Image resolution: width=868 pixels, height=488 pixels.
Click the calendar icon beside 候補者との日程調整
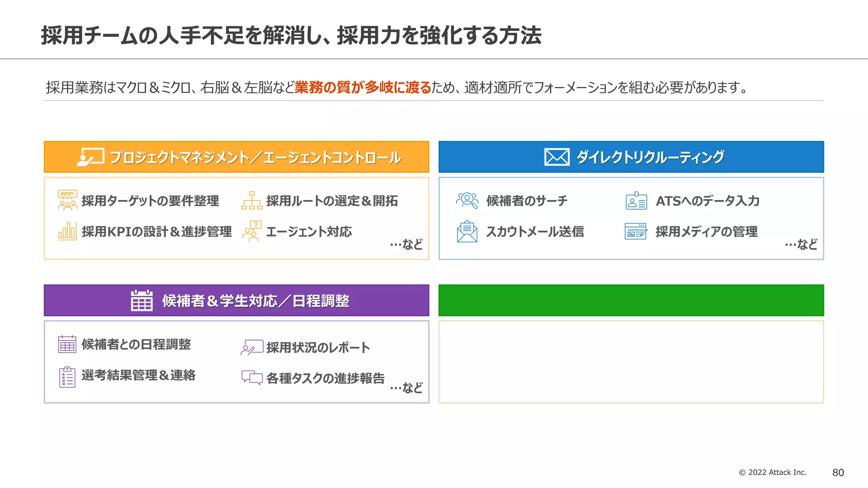pos(67,344)
